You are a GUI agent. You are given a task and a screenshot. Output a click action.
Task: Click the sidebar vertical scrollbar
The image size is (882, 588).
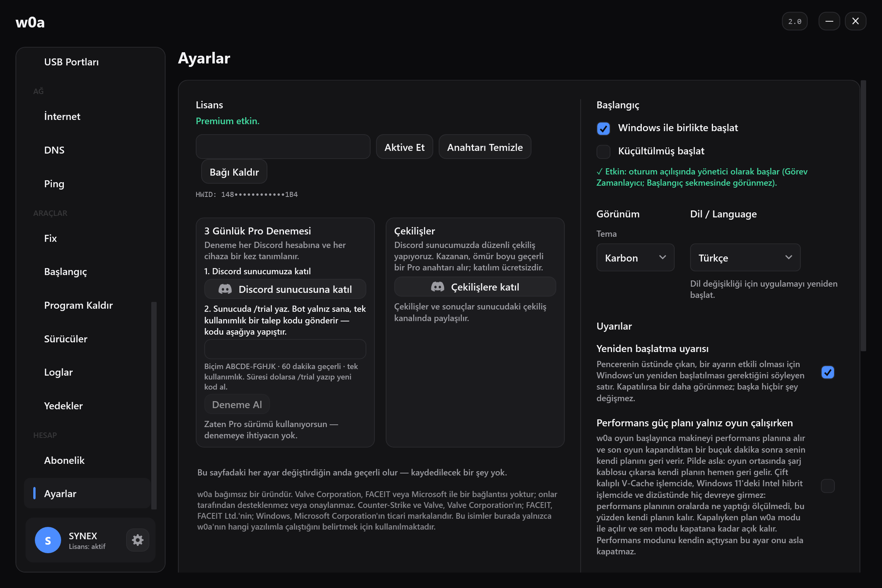click(154, 405)
